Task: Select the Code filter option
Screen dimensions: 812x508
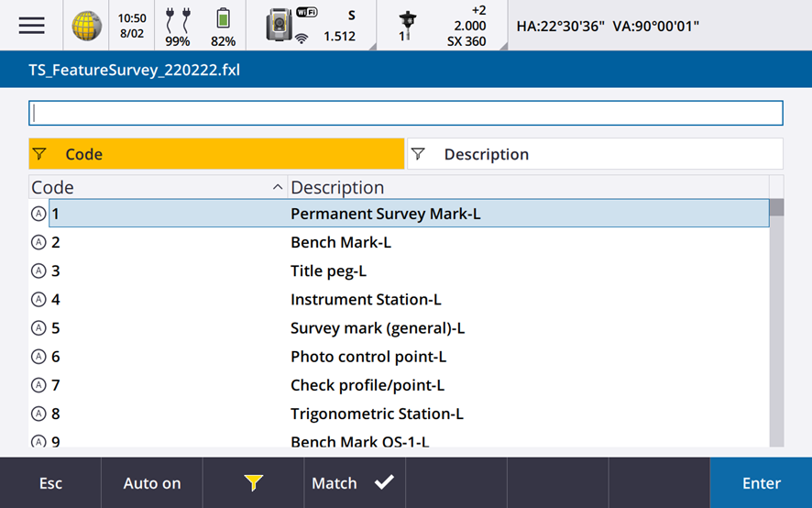Action: tap(216, 154)
